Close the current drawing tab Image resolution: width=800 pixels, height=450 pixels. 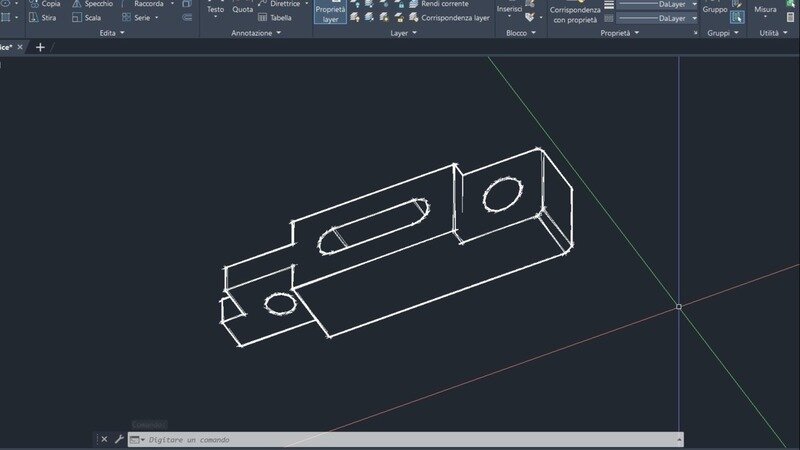21,47
